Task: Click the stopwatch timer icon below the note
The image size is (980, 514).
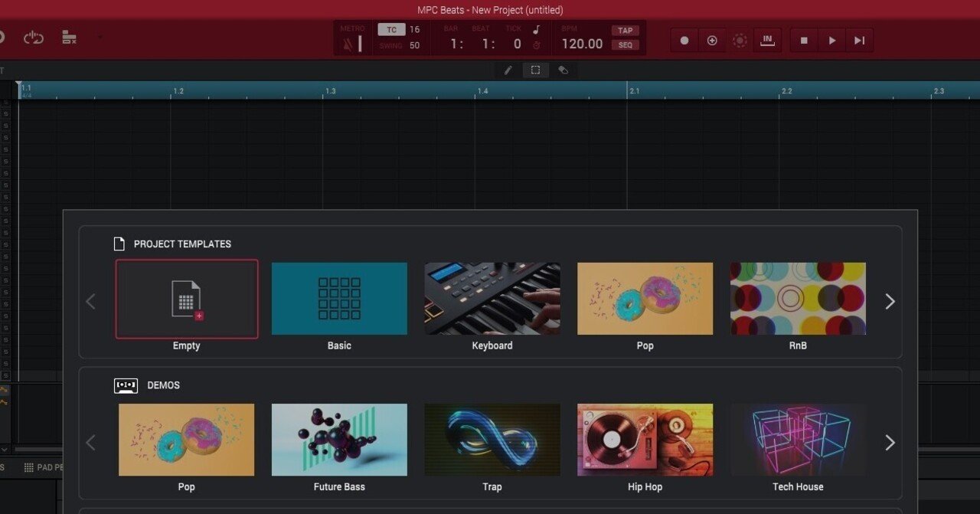Action: point(537,45)
